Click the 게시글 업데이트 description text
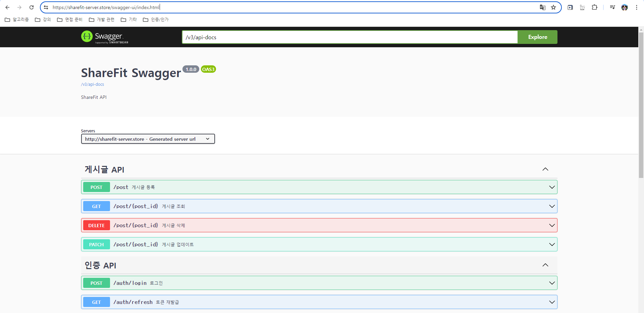The image size is (644, 313). 178,245
